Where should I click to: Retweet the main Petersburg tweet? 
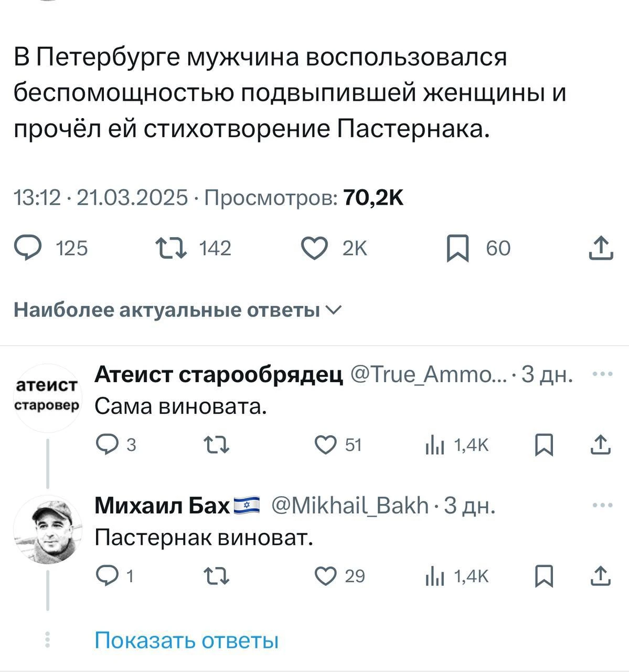pos(171,248)
